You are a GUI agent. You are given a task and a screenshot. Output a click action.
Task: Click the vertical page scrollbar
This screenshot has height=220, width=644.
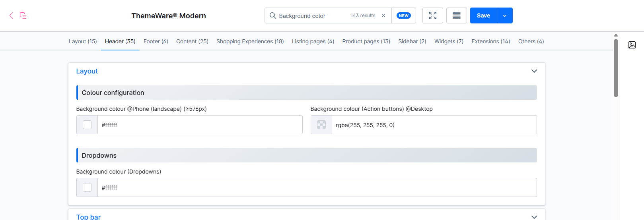pos(616,68)
